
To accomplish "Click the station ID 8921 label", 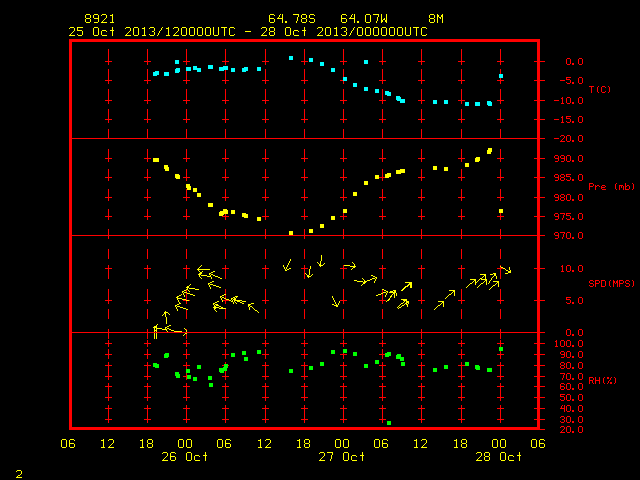I will [x=100, y=19].
